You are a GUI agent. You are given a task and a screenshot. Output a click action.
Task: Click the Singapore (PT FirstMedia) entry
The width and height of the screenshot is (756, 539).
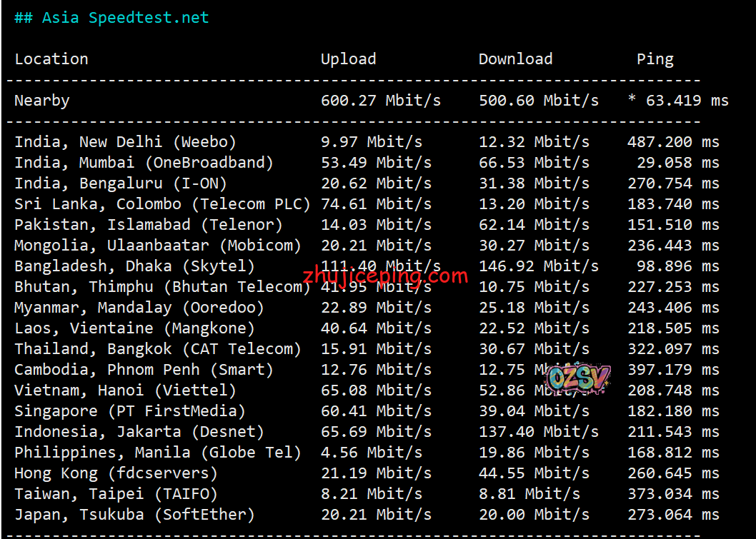coord(130,411)
